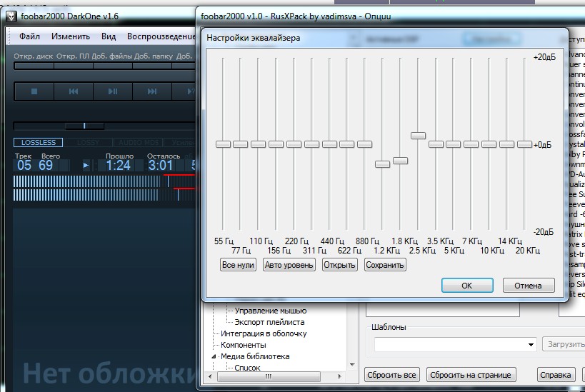
Task: Load a preset with the Открыть button
Action: coord(339,265)
